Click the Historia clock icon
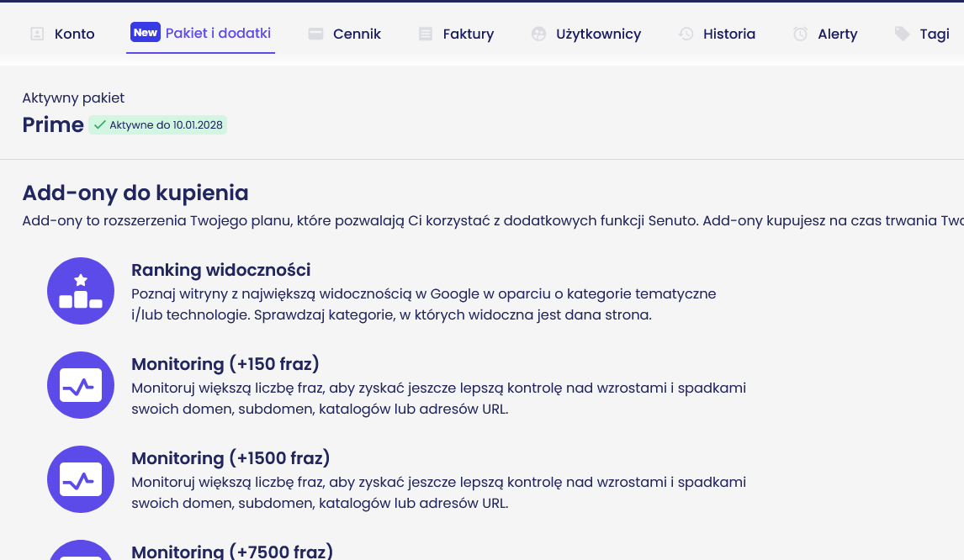964x560 pixels. click(686, 34)
